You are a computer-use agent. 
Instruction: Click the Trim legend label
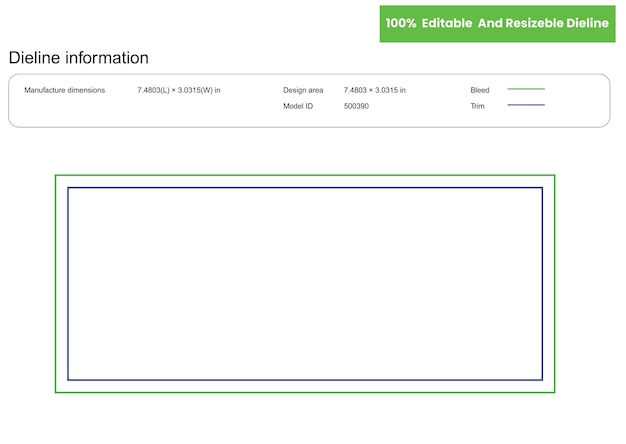(x=478, y=106)
